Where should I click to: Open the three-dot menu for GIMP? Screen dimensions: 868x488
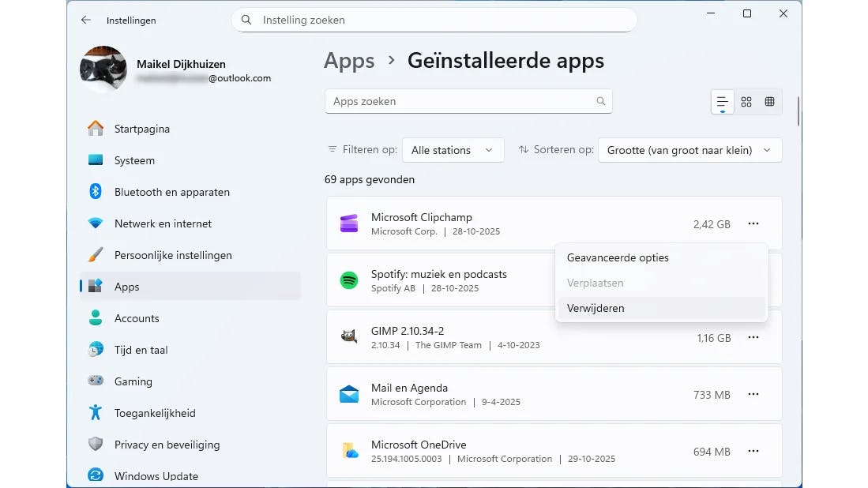tap(753, 338)
